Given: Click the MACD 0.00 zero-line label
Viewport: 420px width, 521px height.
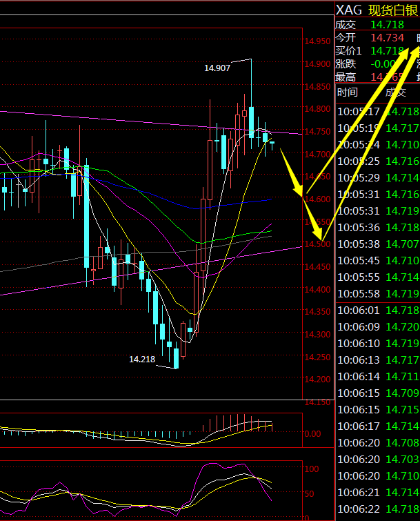Looking at the screenshot, I should point(313,433).
